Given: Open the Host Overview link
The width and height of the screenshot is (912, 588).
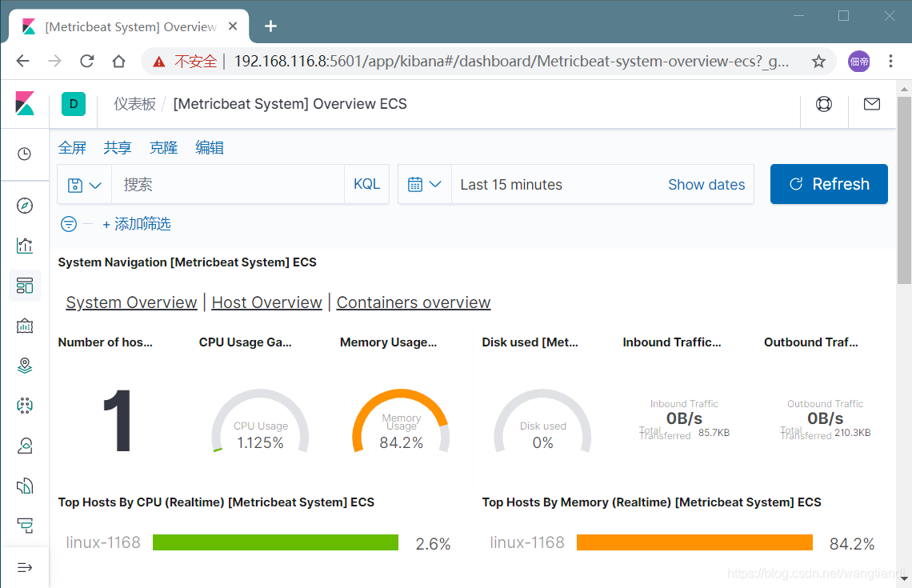Looking at the screenshot, I should [x=266, y=302].
